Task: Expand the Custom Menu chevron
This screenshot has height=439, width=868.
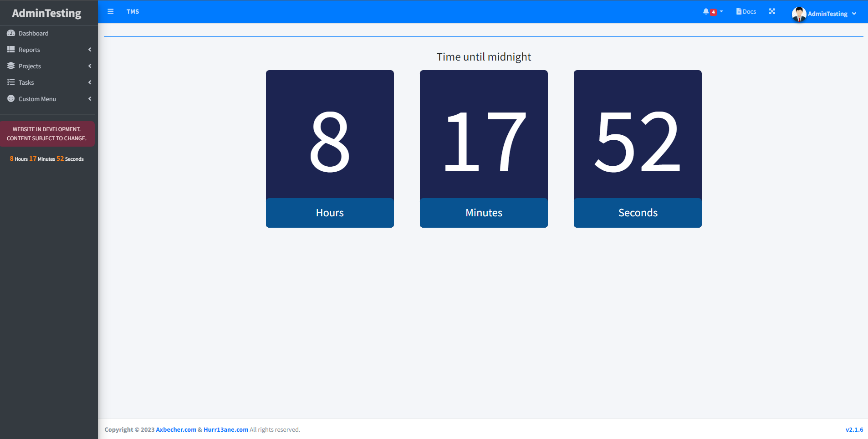Action: (90, 99)
